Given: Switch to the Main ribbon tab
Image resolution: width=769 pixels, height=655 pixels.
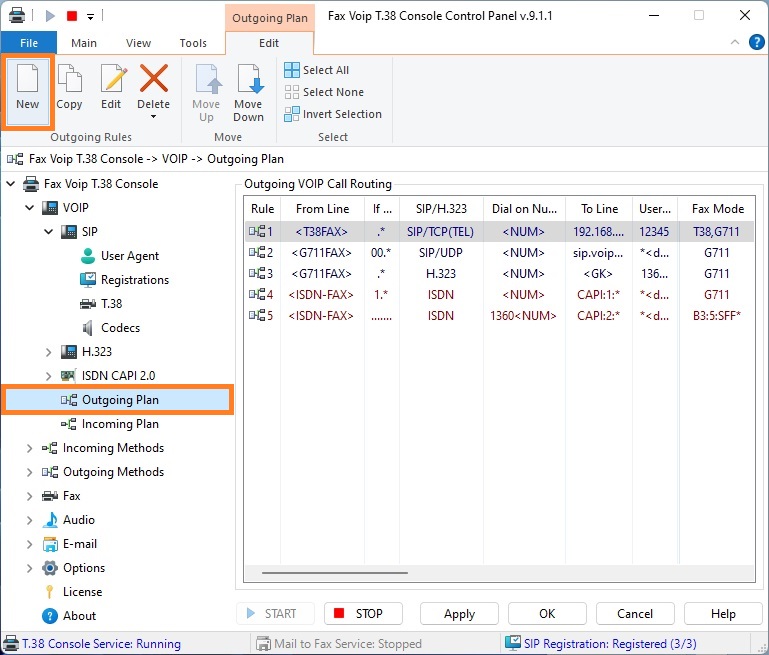Looking at the screenshot, I should (84, 43).
